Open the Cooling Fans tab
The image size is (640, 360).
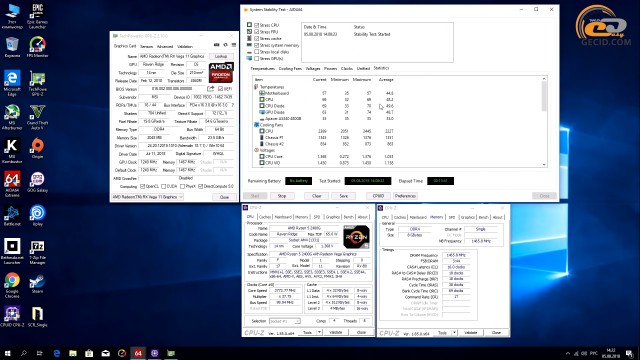coord(290,69)
